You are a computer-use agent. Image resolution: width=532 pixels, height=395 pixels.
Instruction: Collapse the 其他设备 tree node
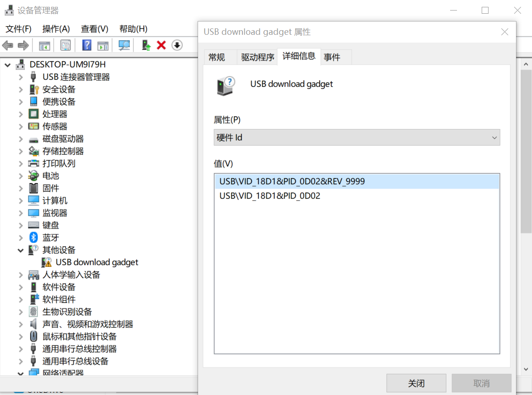[21, 250]
